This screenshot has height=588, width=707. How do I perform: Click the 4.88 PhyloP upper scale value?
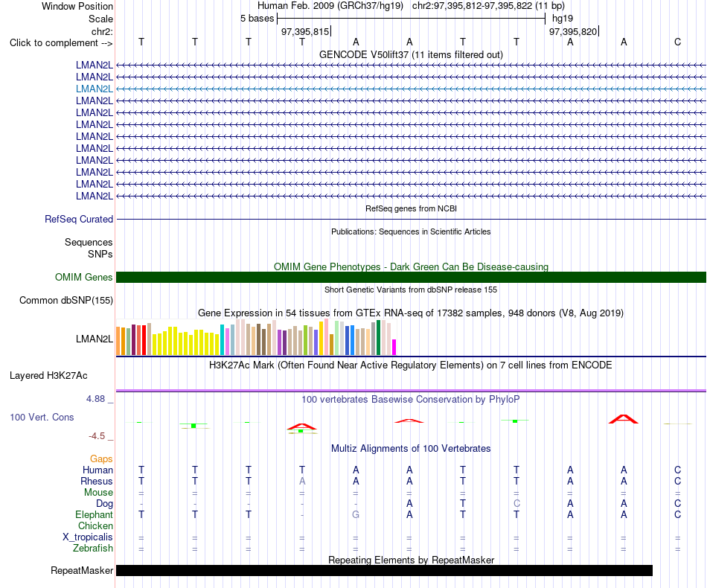tap(95, 399)
